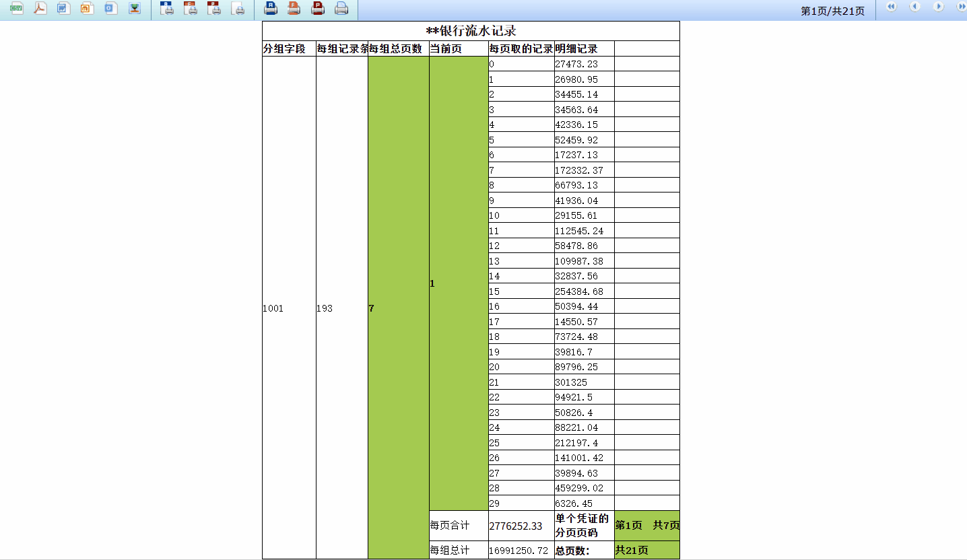Click the page indicator 第1页/共21页

pyautogui.click(x=832, y=11)
